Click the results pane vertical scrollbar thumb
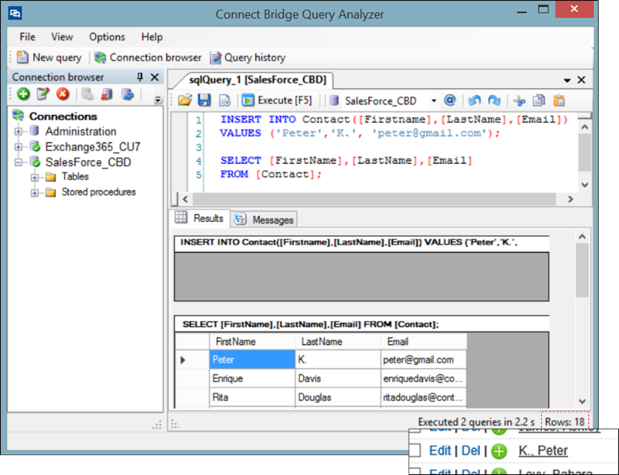The height and width of the screenshot is (475, 619). point(582,270)
